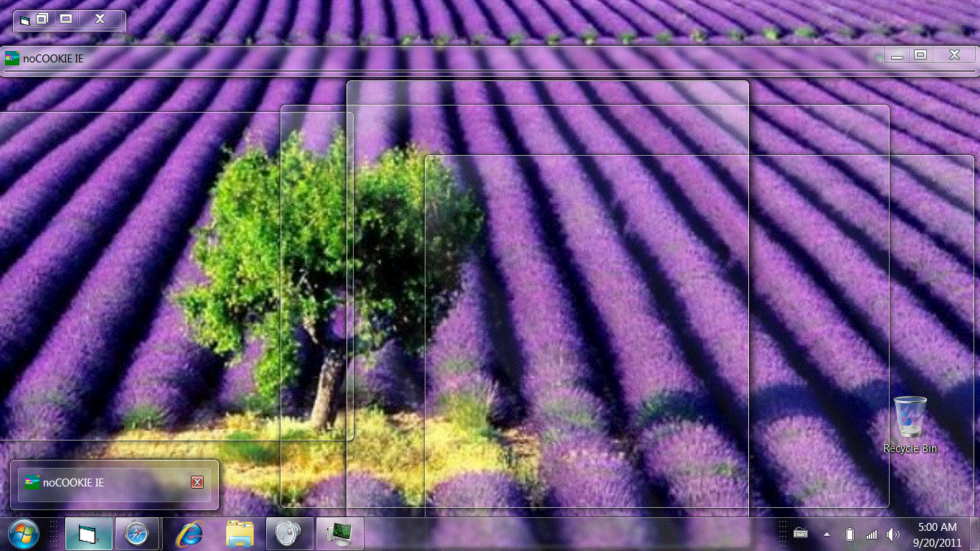Click the on-screen keyboard tray icon
980x551 pixels.
[801, 534]
